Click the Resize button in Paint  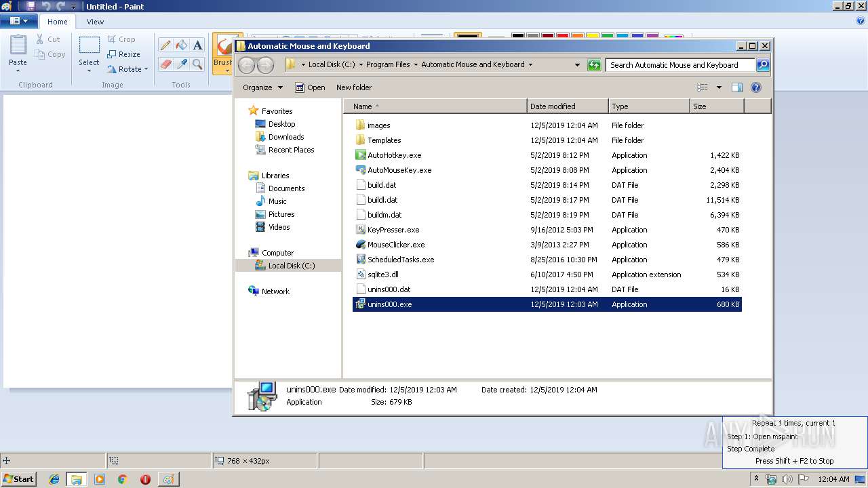123,54
